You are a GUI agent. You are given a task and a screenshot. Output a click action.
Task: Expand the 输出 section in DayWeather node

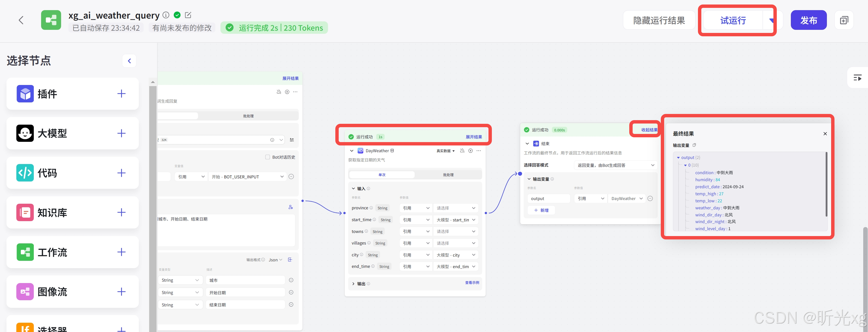tap(353, 284)
